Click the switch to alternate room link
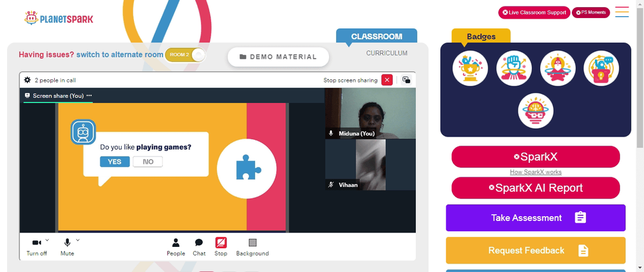 (x=120, y=55)
